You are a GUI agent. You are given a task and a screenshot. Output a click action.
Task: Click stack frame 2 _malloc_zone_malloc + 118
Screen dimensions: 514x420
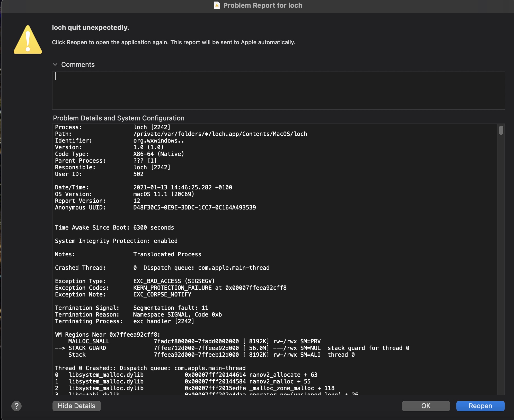(x=195, y=388)
